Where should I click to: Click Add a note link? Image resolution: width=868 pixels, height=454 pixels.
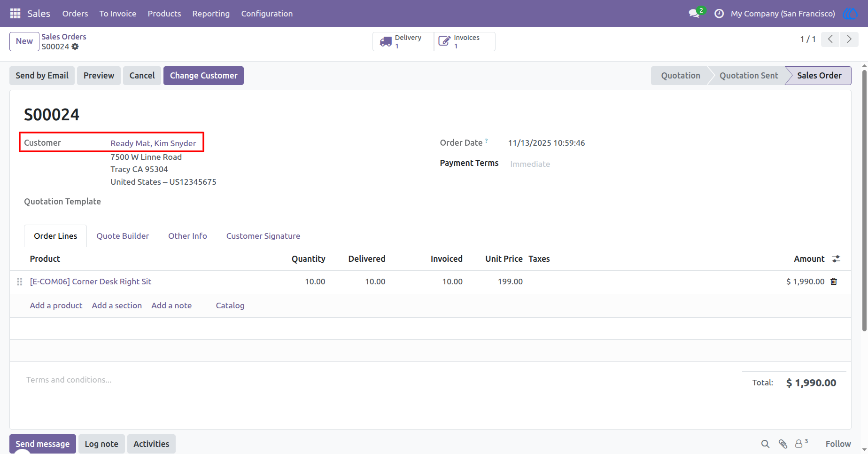click(171, 305)
